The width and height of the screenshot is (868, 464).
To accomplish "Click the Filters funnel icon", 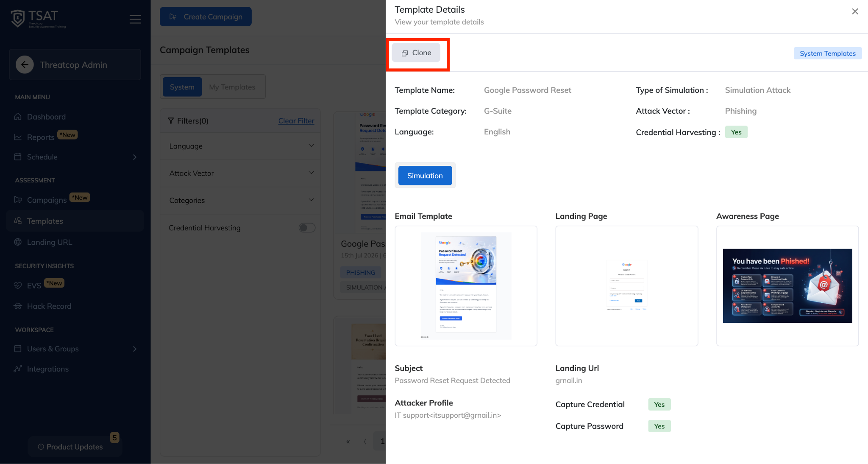I will click(171, 121).
